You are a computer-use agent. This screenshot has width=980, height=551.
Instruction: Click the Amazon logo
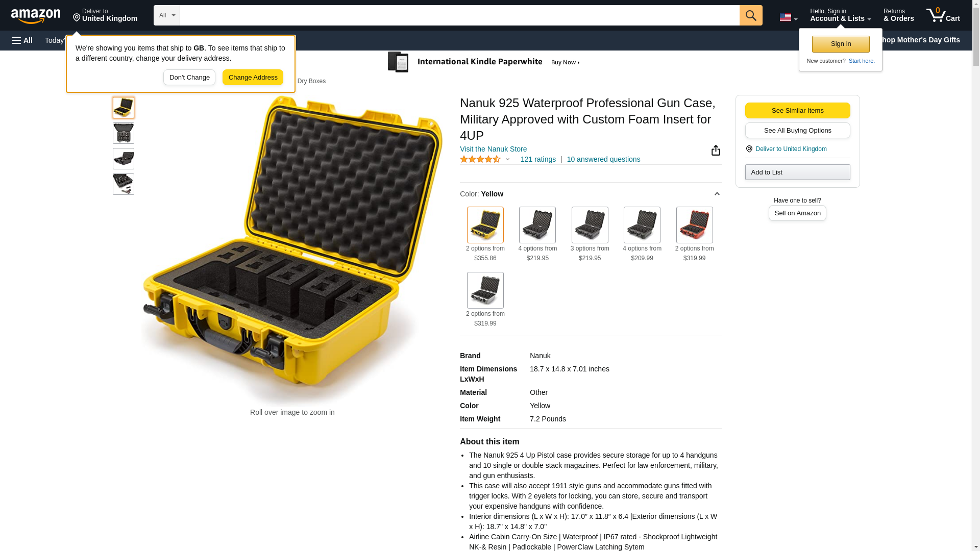(x=36, y=16)
